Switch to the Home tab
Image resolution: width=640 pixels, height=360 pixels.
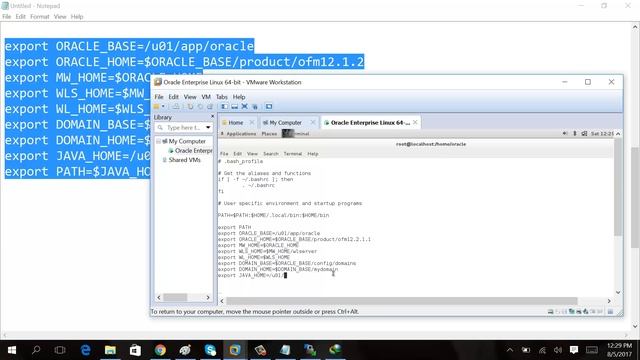[x=236, y=122]
